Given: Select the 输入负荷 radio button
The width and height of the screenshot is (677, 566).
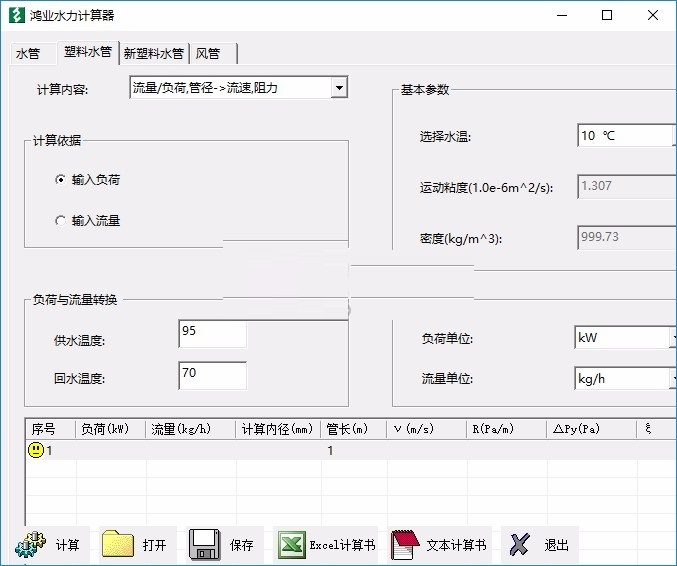Looking at the screenshot, I should [x=60, y=179].
